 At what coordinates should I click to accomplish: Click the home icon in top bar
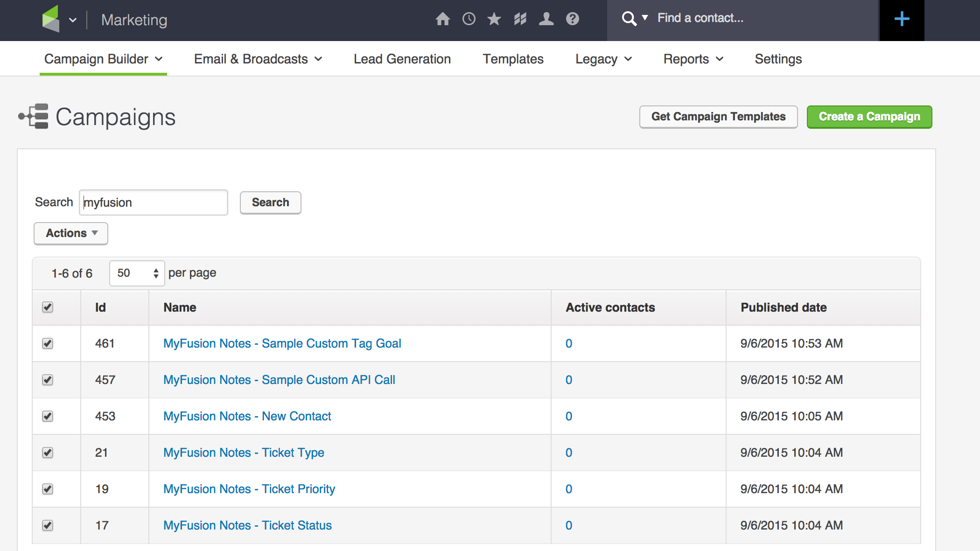tap(442, 19)
